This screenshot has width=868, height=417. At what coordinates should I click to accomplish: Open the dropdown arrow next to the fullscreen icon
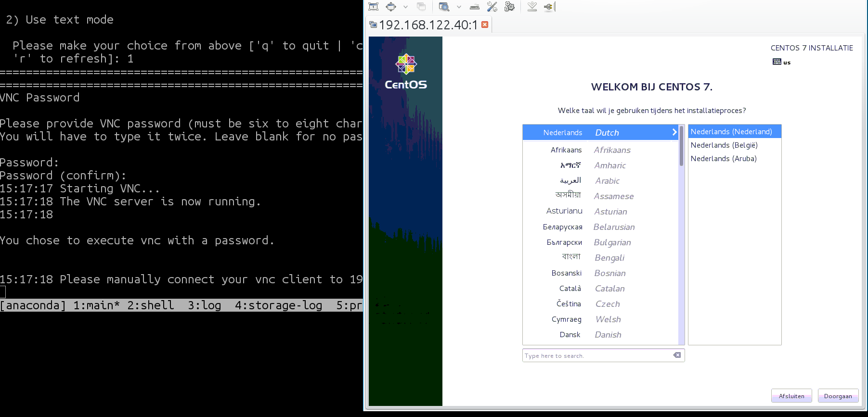click(405, 7)
